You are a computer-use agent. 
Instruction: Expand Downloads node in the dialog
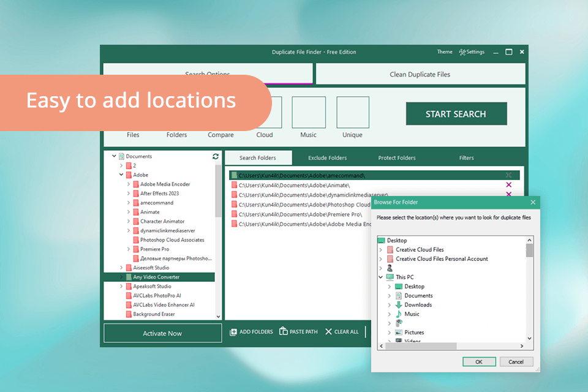(x=390, y=305)
